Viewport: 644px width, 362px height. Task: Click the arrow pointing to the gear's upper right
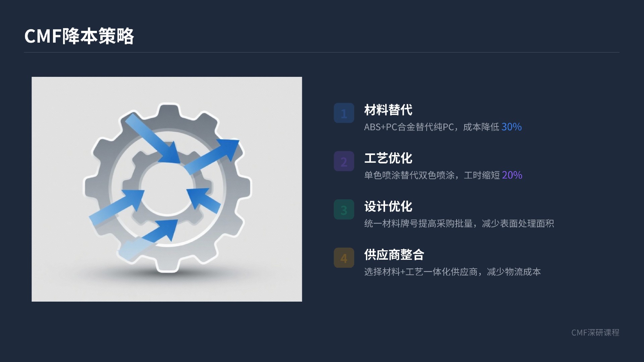[211, 156]
